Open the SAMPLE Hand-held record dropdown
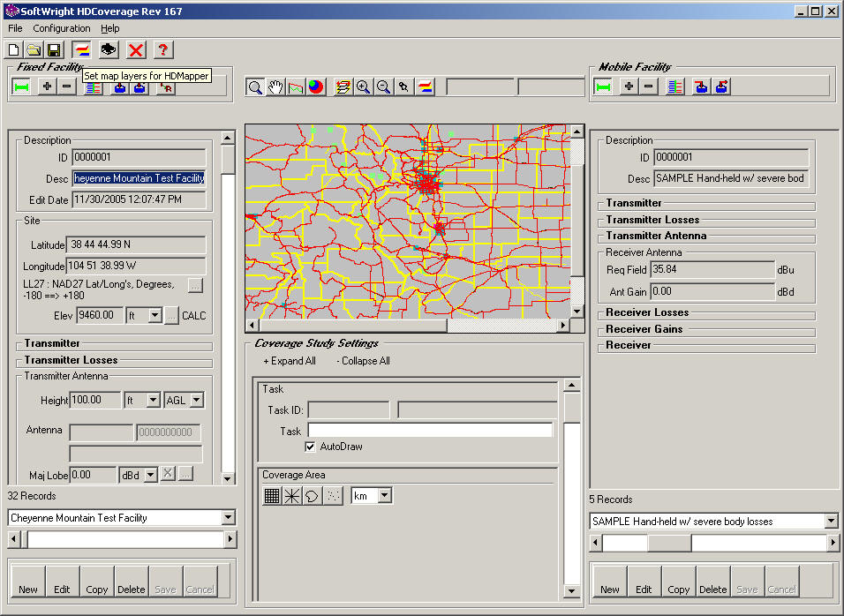Image resolution: width=844 pixels, height=616 pixels. coord(831,521)
